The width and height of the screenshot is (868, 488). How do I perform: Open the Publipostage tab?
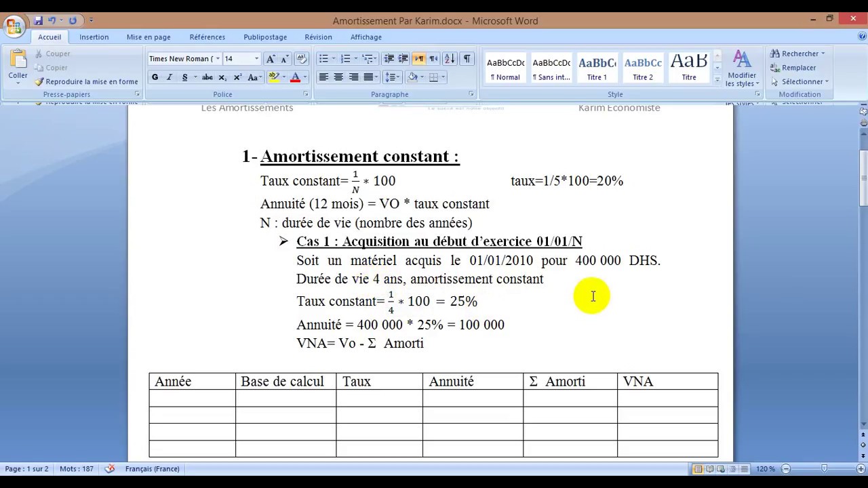(x=265, y=37)
